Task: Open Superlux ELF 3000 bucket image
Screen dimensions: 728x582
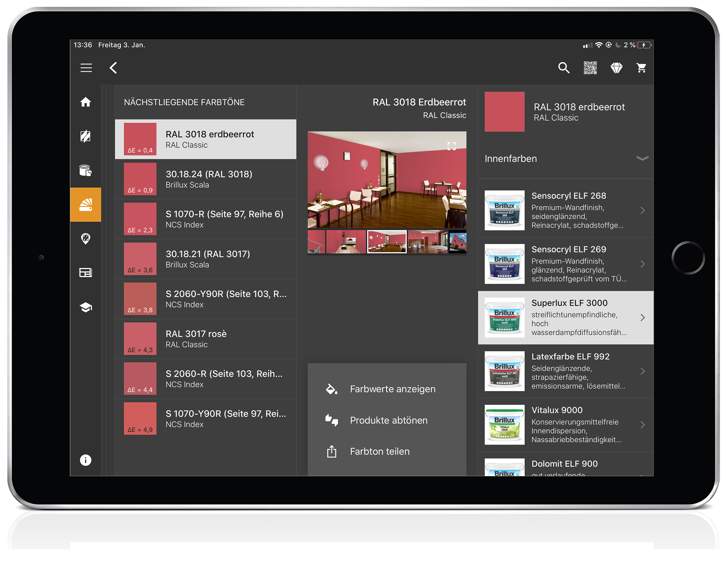Action: (x=505, y=318)
